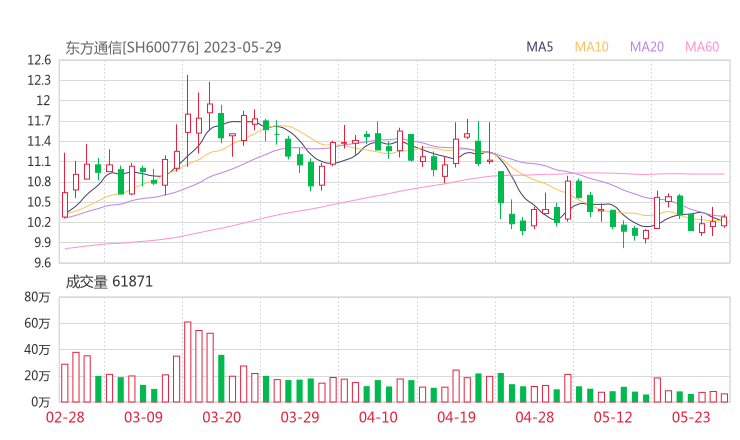This screenshot has width=740, height=440.
Task: Click the 03-20 date label
Action: 222,417
